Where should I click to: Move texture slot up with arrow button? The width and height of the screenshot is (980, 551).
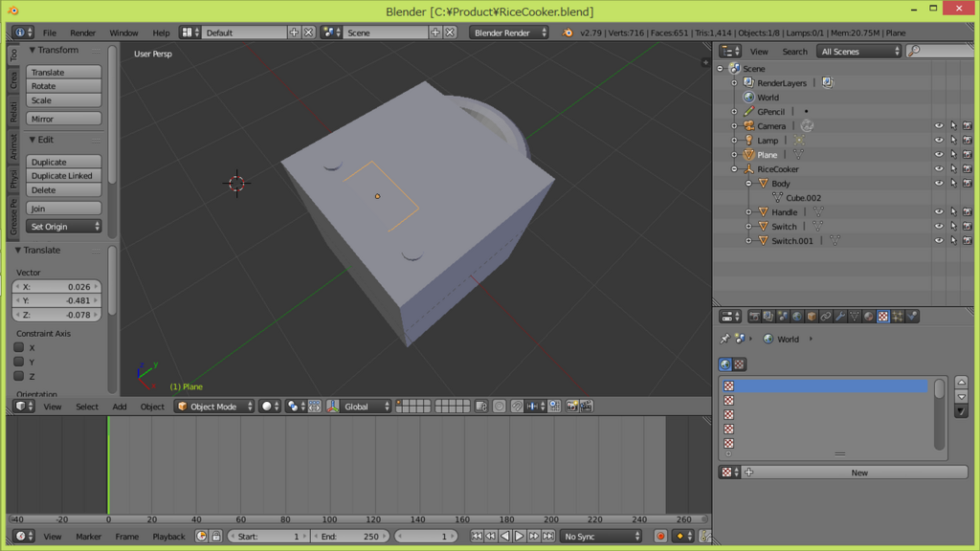tap(961, 383)
